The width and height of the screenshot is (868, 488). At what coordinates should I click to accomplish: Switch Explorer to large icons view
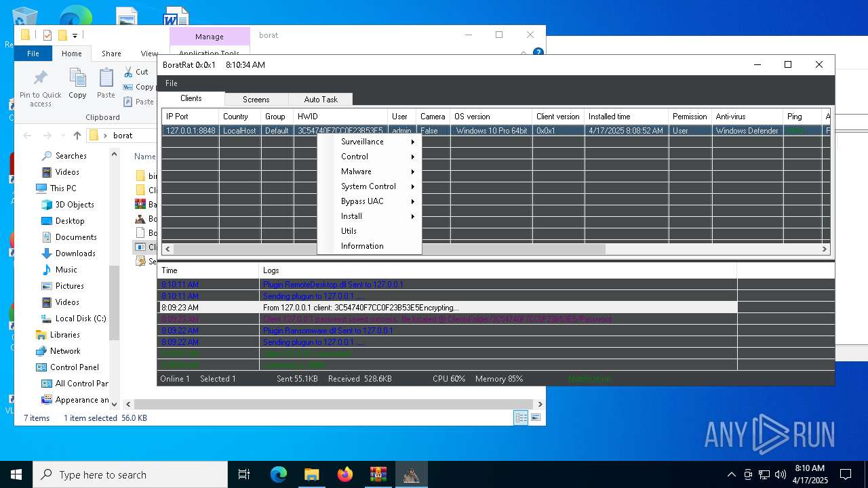(x=536, y=418)
